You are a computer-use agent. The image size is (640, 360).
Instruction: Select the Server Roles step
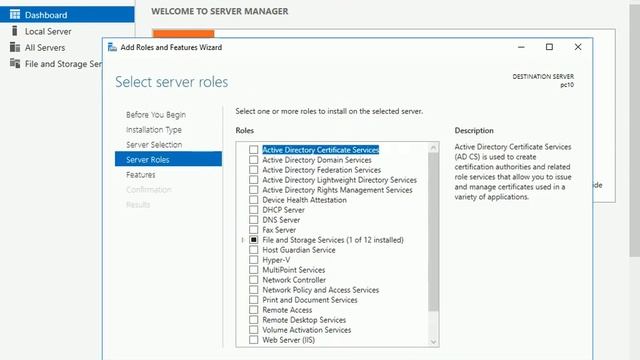168,159
